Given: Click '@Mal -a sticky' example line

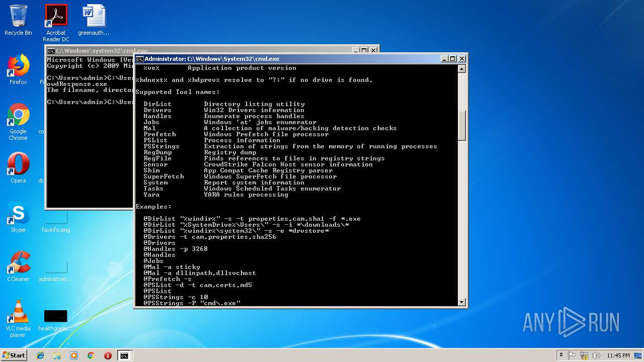Looking at the screenshot, I should click(172, 267).
